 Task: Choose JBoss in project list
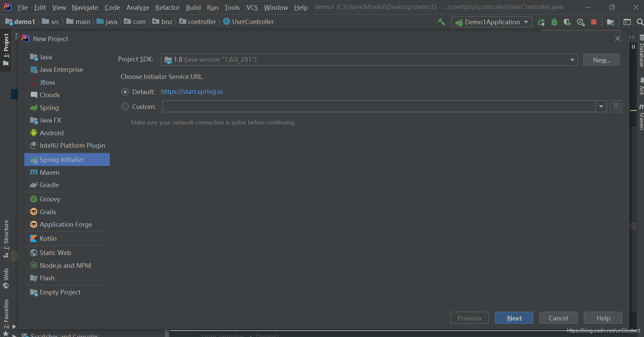[67, 82]
